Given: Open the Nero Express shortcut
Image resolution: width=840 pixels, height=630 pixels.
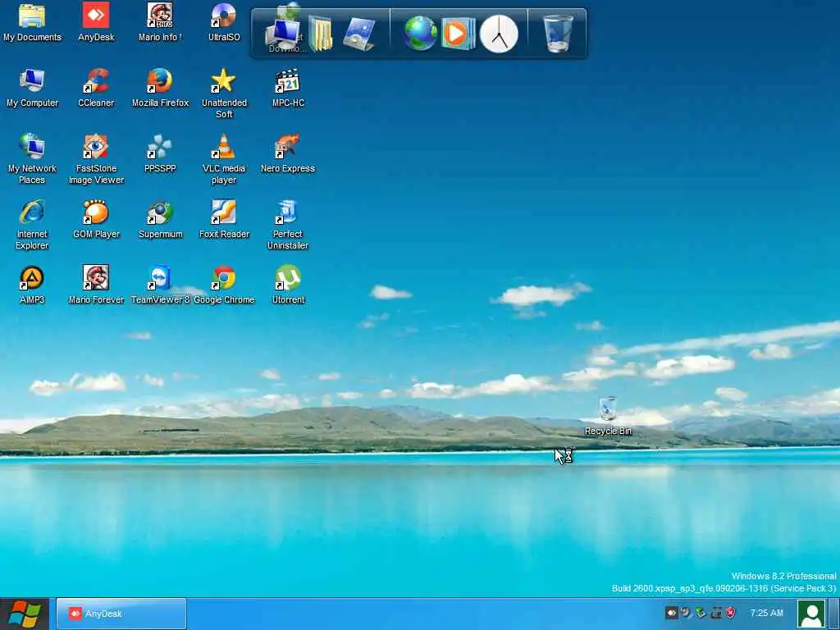Looking at the screenshot, I should click(x=288, y=153).
